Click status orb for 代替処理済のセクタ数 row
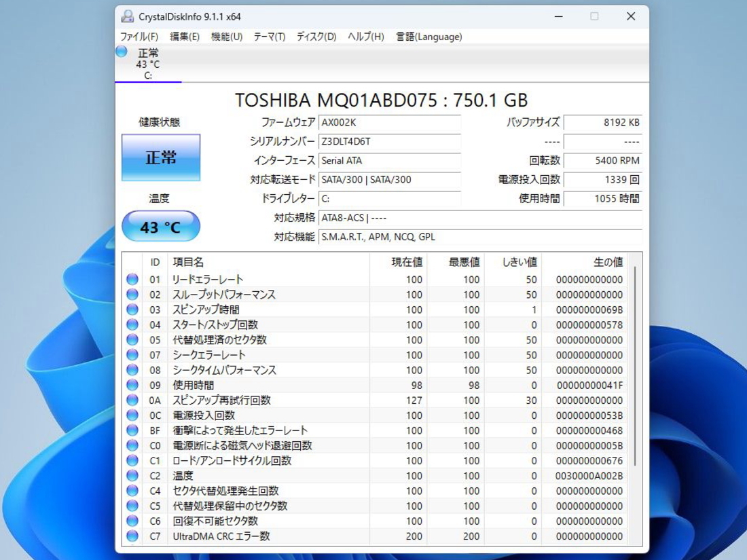 pyautogui.click(x=132, y=339)
